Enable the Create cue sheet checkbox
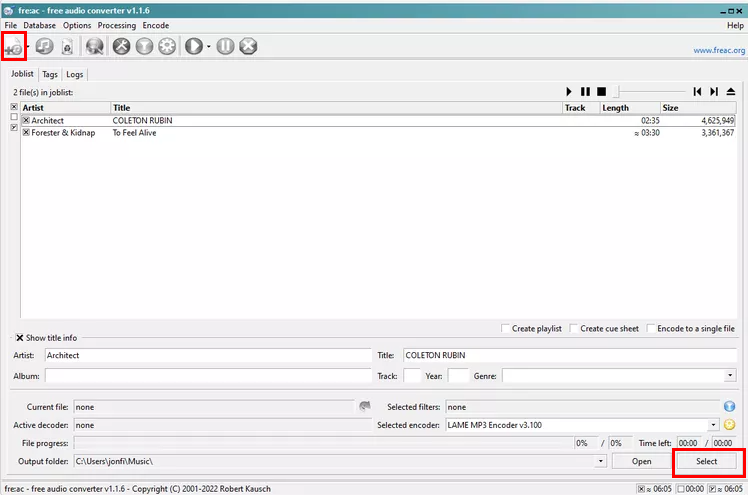The height and width of the screenshot is (495, 748). [x=574, y=329]
